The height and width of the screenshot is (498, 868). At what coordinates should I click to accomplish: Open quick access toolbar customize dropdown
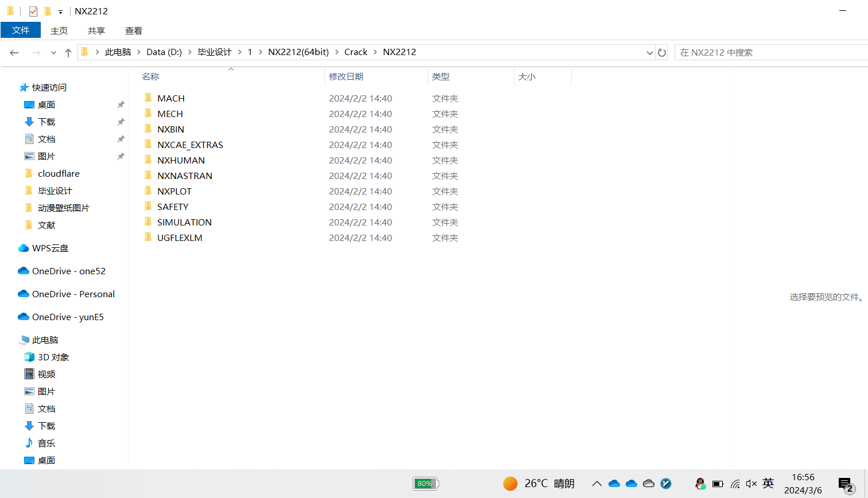[60, 11]
